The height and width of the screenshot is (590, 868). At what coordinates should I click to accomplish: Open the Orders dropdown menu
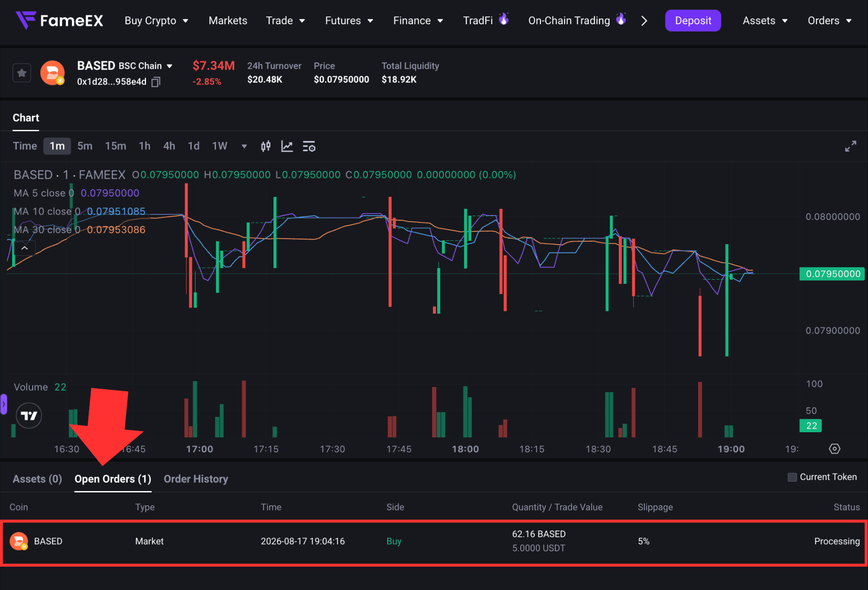830,21
